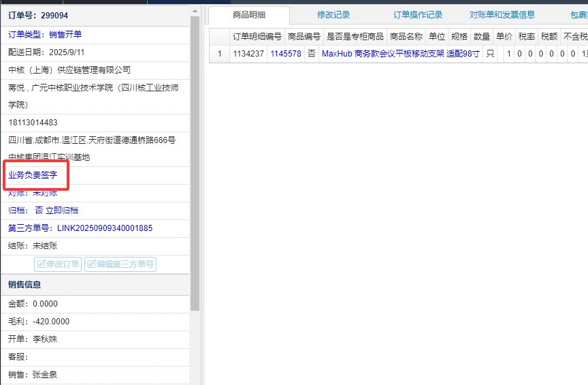This screenshot has height=385, width=588.
Task: Open product number 1145578 link
Action: click(285, 54)
